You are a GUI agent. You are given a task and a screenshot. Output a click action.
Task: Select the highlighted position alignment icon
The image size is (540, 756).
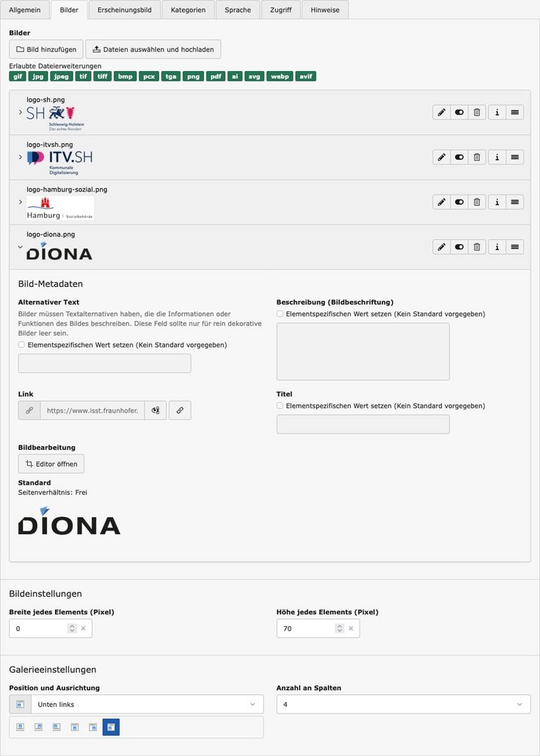[x=111, y=727]
